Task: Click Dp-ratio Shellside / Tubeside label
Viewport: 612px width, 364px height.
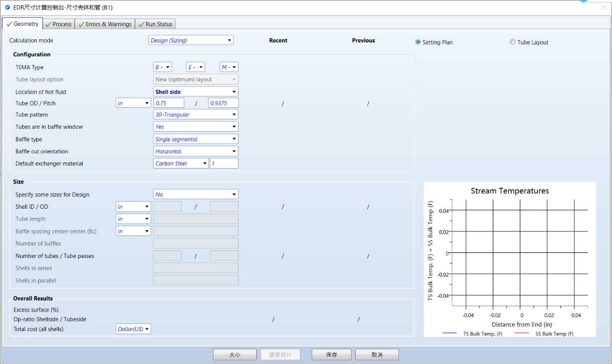Action: point(50,319)
